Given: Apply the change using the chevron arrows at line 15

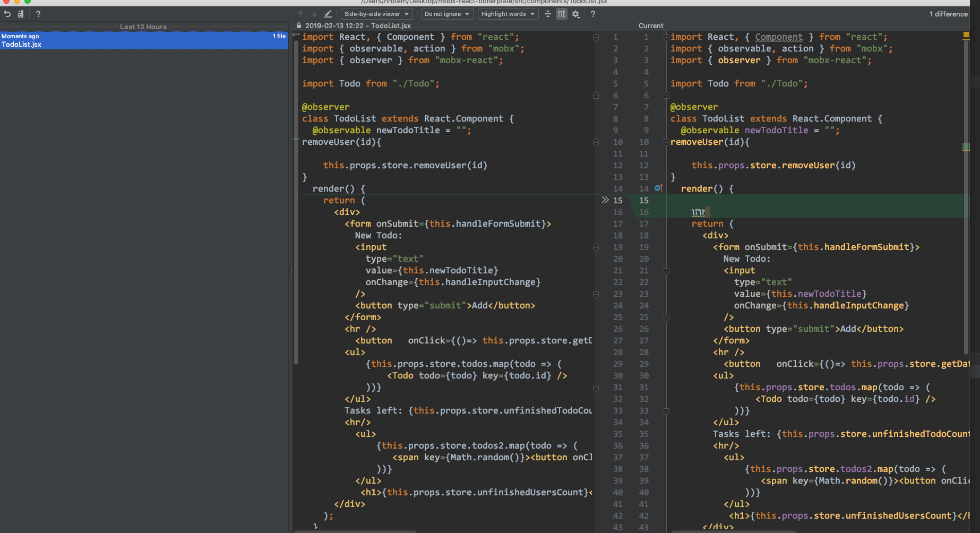Looking at the screenshot, I should tap(605, 200).
